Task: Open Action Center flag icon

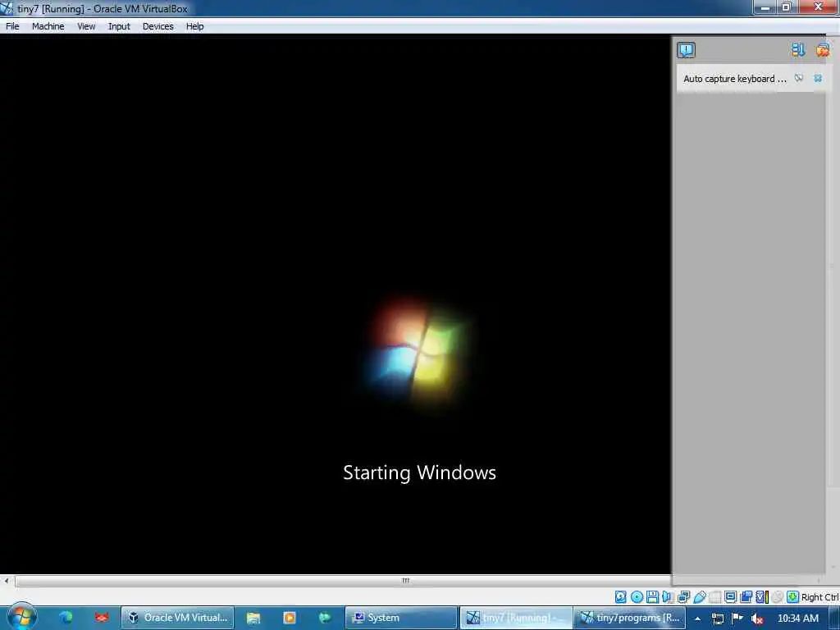Action: coord(737,619)
